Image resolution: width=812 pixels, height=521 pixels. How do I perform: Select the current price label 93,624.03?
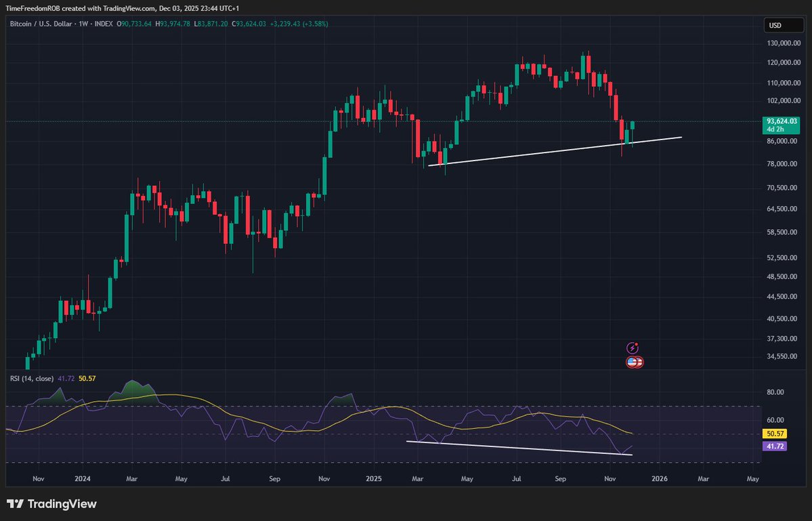[782, 121]
